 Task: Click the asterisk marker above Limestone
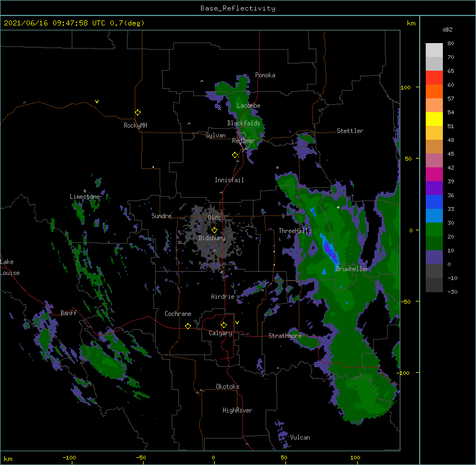pyautogui.click(x=85, y=191)
